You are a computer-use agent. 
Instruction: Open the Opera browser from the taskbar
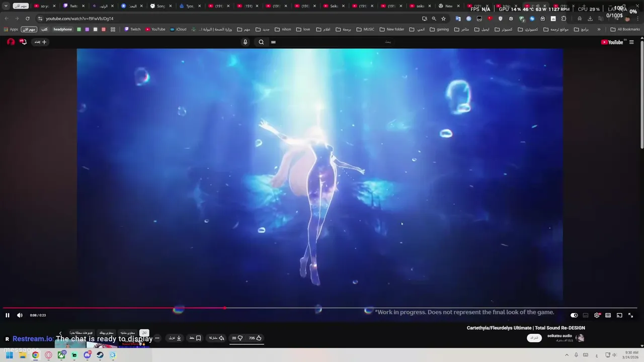point(48,355)
